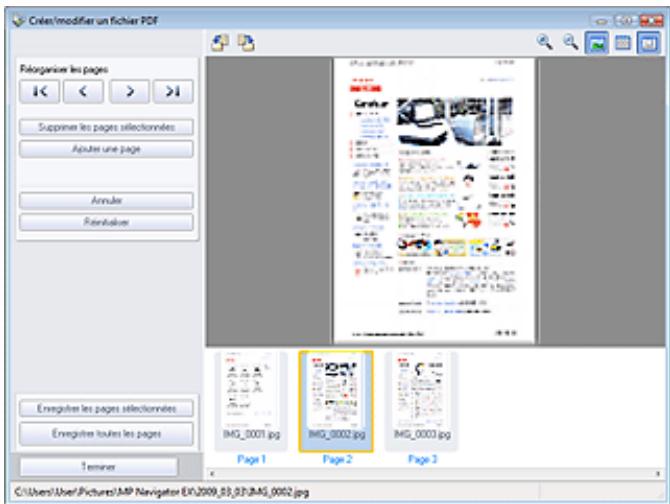Rotate the page right using toolbar icon

point(246,43)
